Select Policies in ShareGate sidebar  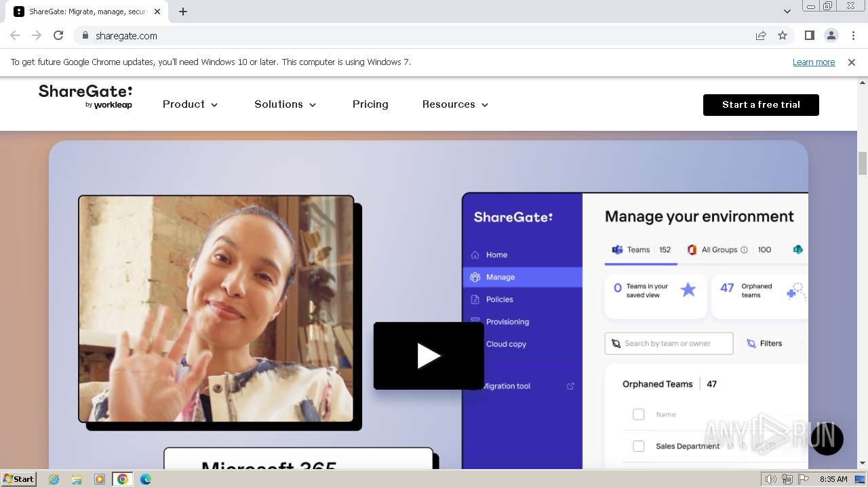500,300
